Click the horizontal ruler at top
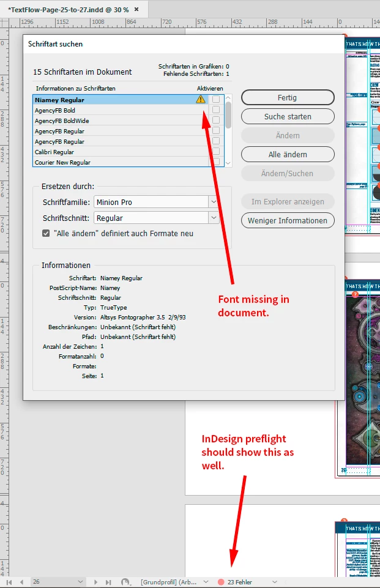This screenshot has width=380, height=588. 195,22
